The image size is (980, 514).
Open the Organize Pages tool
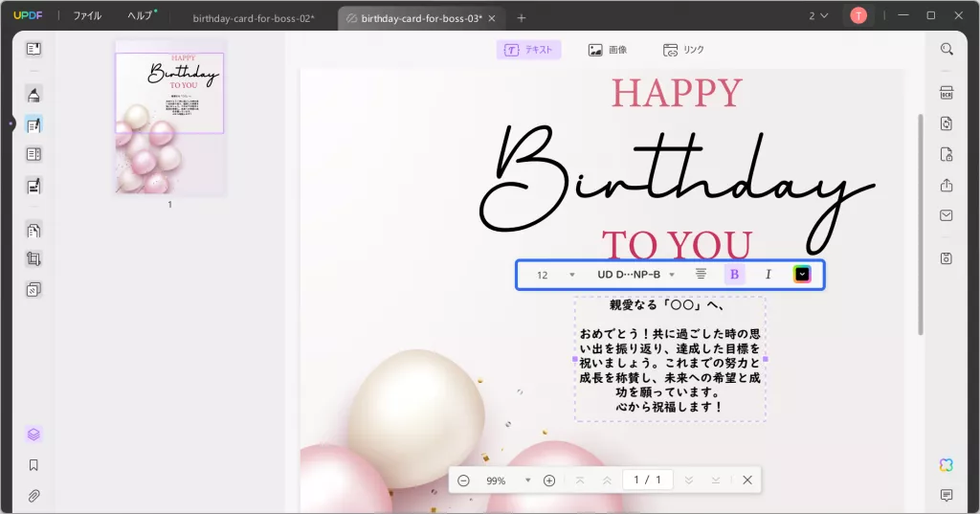pyautogui.click(x=33, y=230)
